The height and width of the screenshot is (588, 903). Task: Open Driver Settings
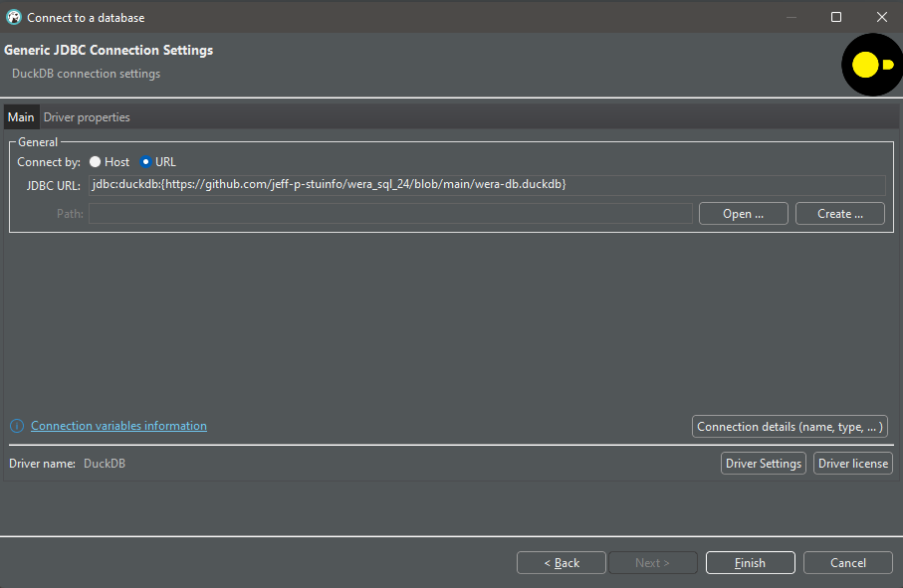(763, 464)
